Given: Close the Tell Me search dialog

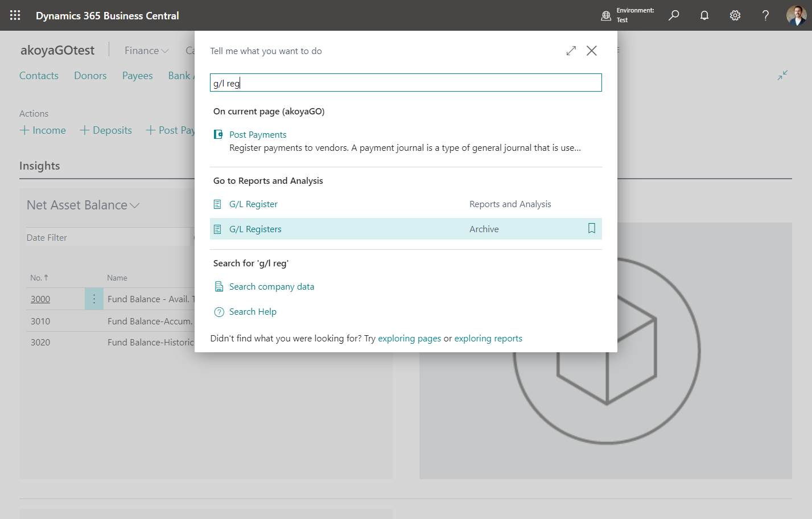Looking at the screenshot, I should [592, 51].
